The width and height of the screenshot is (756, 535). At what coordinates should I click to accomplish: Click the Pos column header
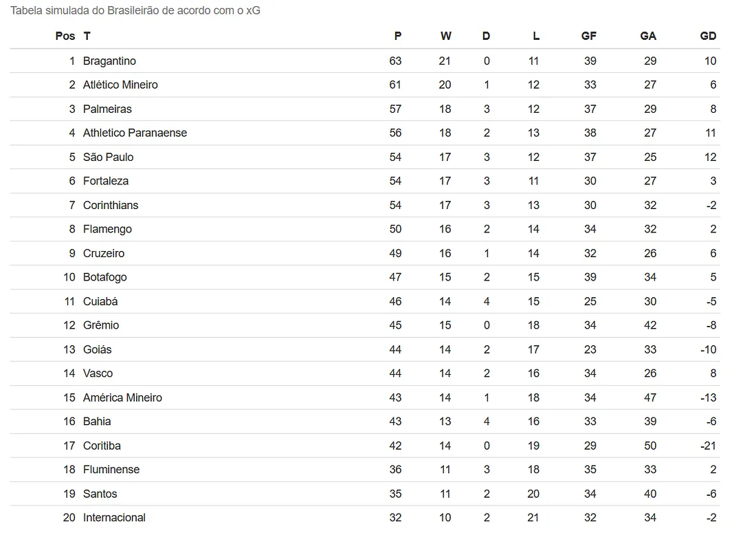[65, 36]
